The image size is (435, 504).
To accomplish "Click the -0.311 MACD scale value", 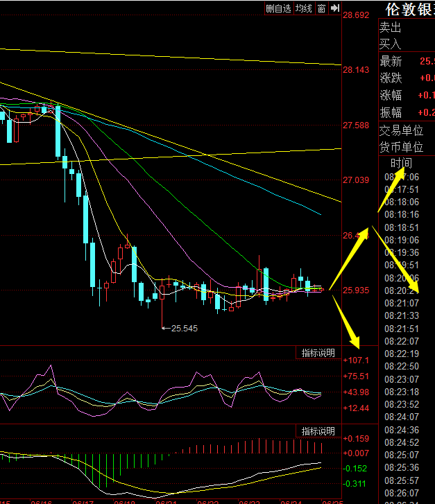I will [355, 483].
